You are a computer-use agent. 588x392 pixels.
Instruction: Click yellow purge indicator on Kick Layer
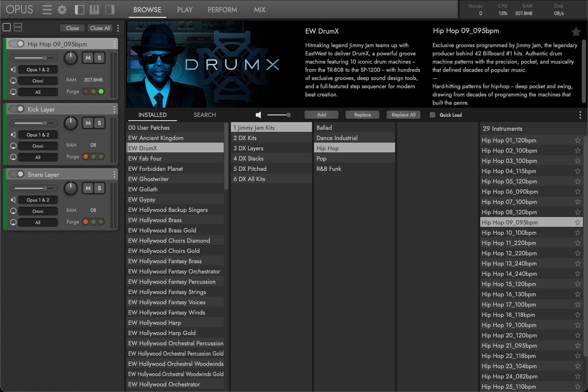(x=93, y=157)
